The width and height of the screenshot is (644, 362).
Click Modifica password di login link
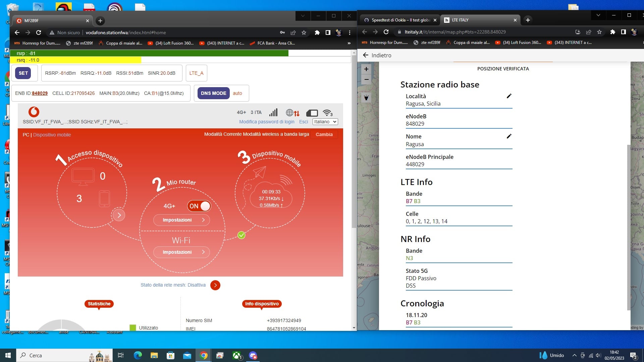pos(267,122)
